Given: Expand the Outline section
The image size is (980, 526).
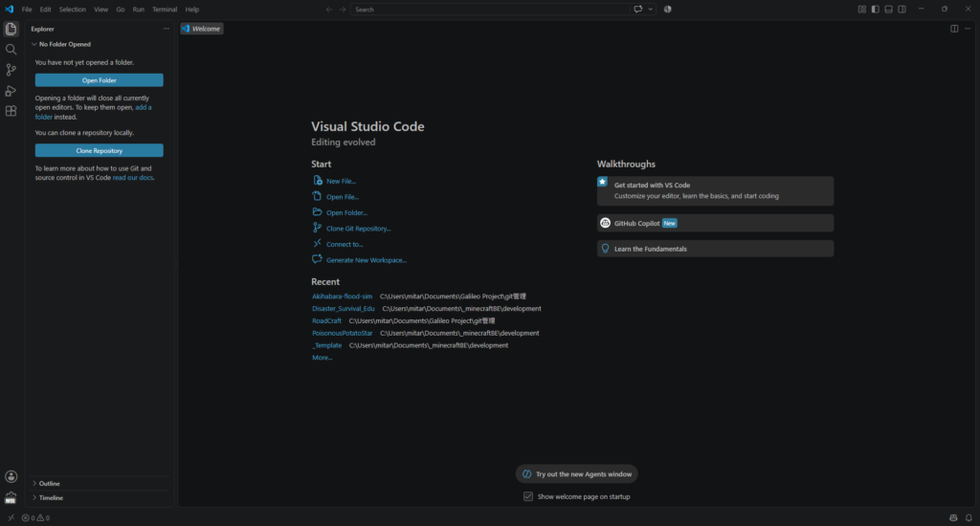Looking at the screenshot, I should [50, 484].
